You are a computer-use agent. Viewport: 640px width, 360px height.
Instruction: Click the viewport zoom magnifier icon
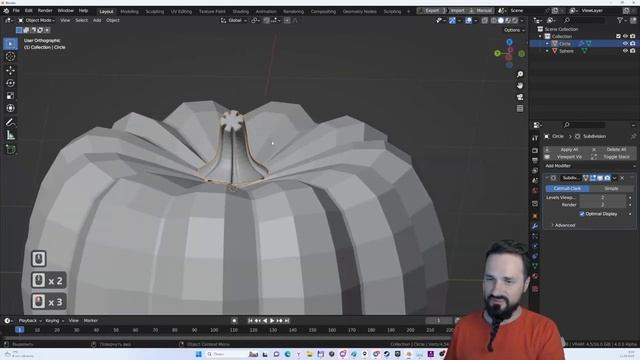(x=520, y=74)
